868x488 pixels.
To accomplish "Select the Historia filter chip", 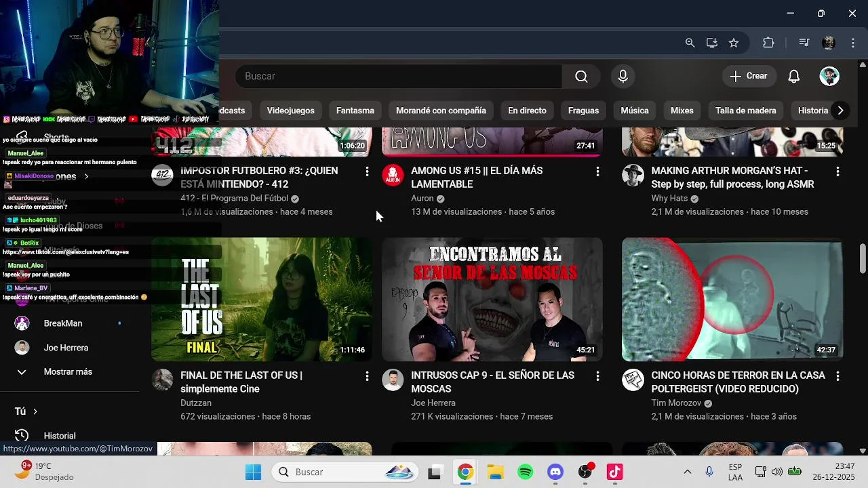I will [x=813, y=110].
